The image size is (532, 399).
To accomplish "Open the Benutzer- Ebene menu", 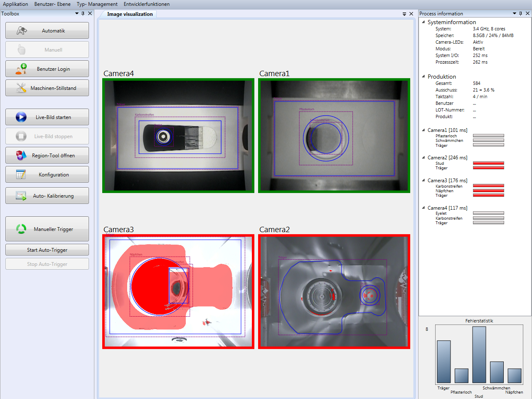I will pyautogui.click(x=52, y=4).
